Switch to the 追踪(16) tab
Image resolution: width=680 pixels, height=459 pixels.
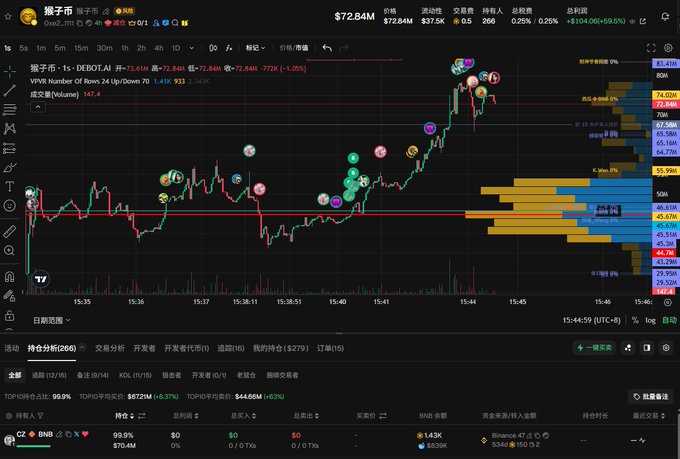click(231, 348)
